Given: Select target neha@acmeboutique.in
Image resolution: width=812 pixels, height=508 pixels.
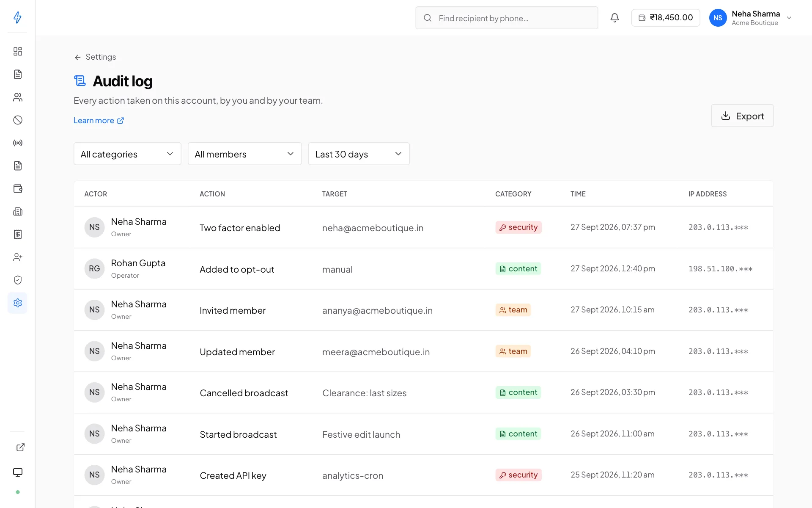Looking at the screenshot, I should click(373, 228).
